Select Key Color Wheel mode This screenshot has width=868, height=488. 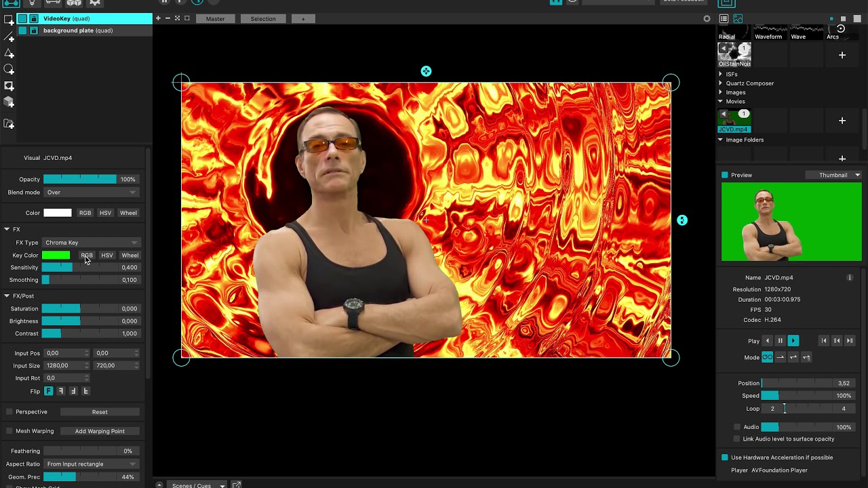coord(130,256)
